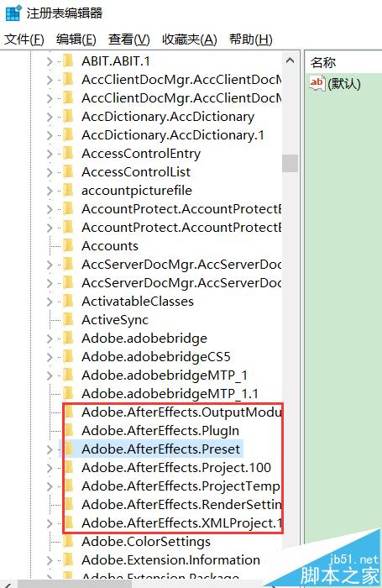Image resolution: width=382 pixels, height=588 pixels.
Task: Expand the Adobe.adobebridgeCS5 key
Action: tap(50, 357)
